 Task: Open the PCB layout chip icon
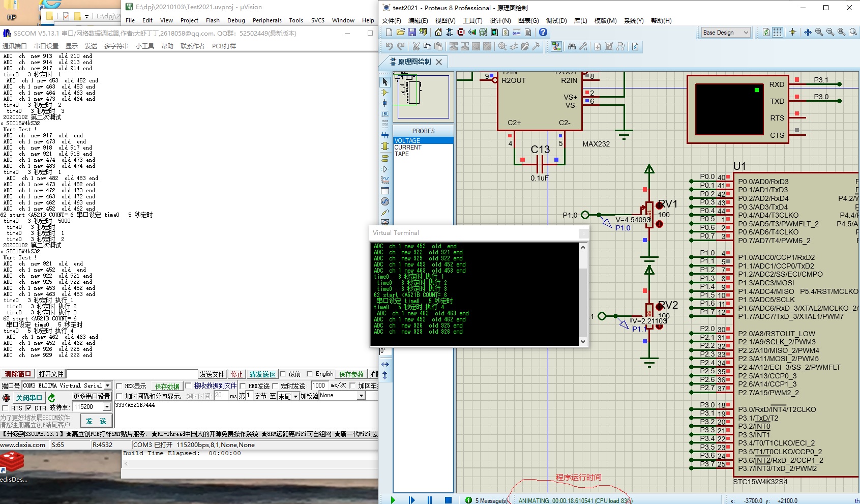pos(460,32)
